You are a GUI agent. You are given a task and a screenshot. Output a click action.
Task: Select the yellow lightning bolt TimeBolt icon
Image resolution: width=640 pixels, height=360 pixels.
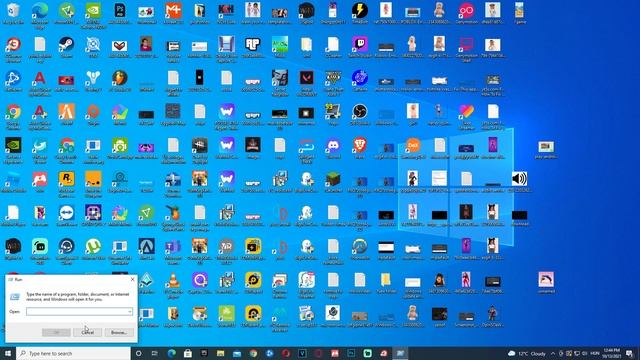point(360,11)
